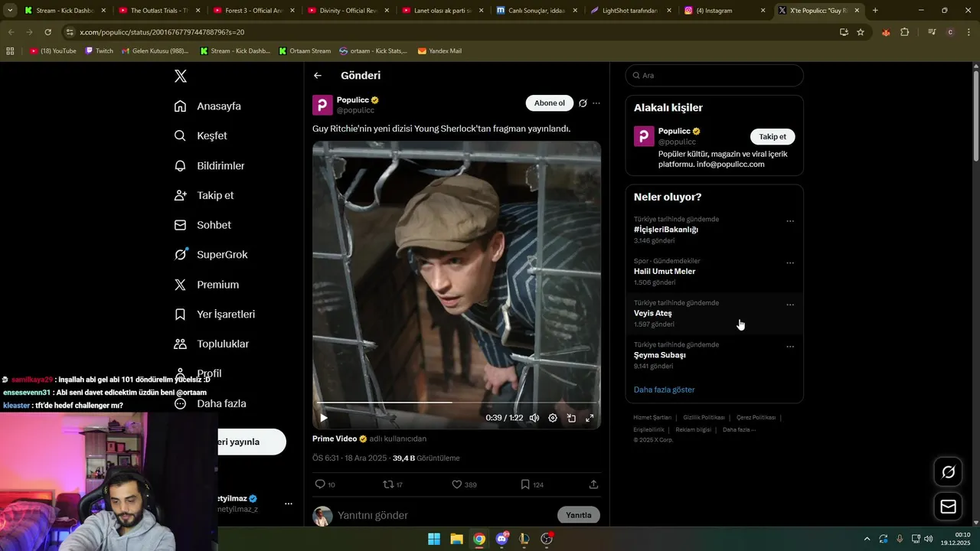Open more options for Şeyma Subaşı trend
The height and width of the screenshot is (551, 980).
(790, 347)
